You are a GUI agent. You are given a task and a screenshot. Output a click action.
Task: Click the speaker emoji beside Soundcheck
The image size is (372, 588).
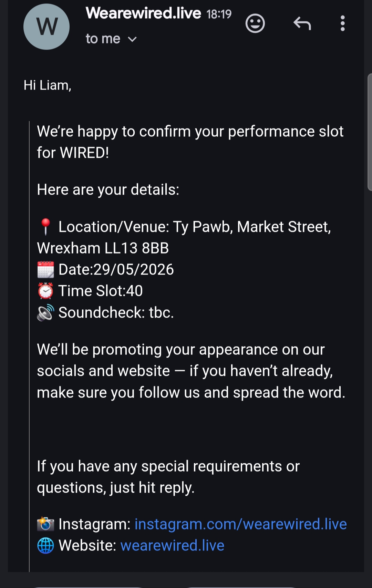(x=45, y=312)
